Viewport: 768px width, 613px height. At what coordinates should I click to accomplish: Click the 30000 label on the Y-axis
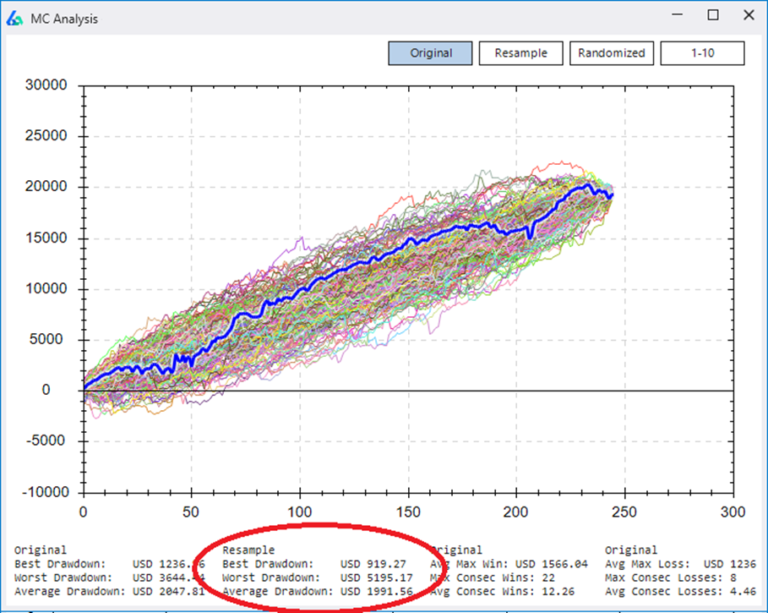(x=45, y=86)
